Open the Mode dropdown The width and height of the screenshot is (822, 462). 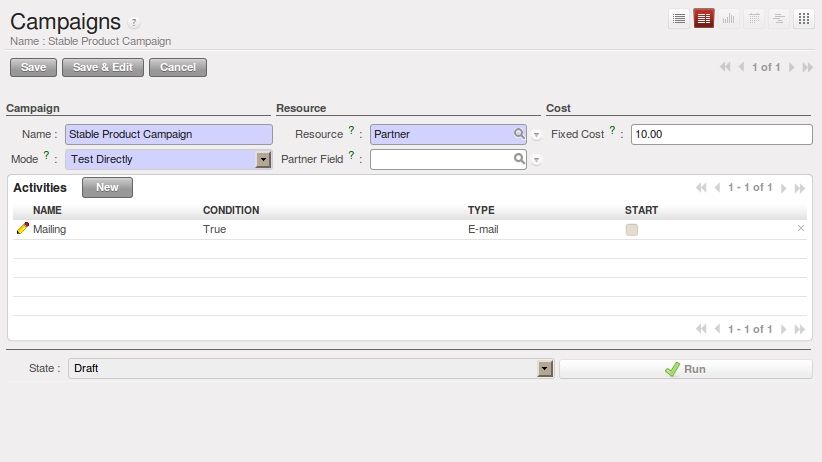[x=263, y=159]
